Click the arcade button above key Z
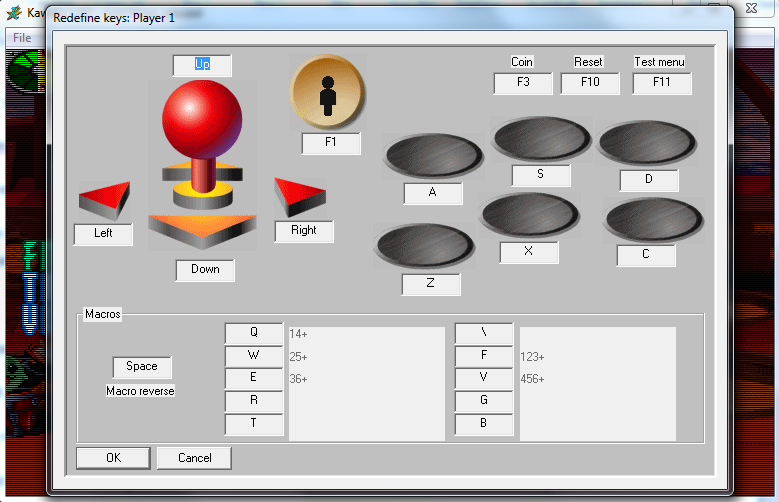The width and height of the screenshot is (779, 502). (x=424, y=246)
